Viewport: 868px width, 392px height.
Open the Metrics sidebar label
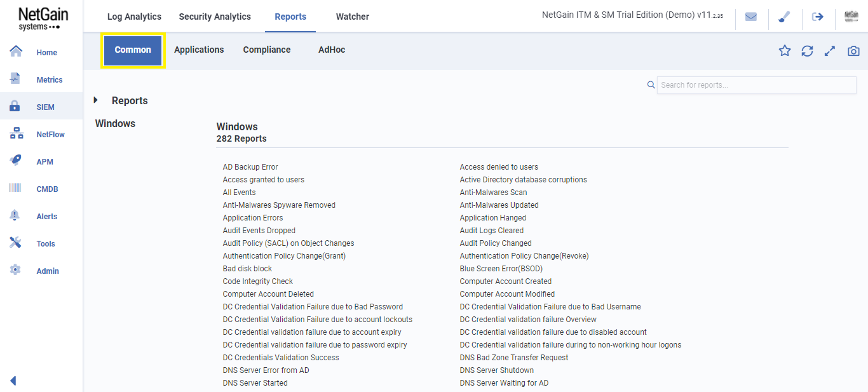[50, 80]
